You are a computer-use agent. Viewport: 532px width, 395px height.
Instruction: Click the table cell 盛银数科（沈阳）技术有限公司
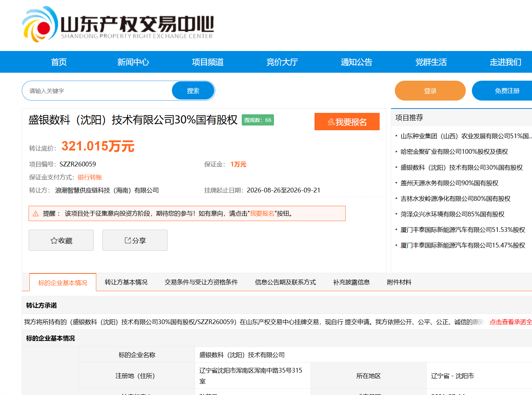pos(242,355)
